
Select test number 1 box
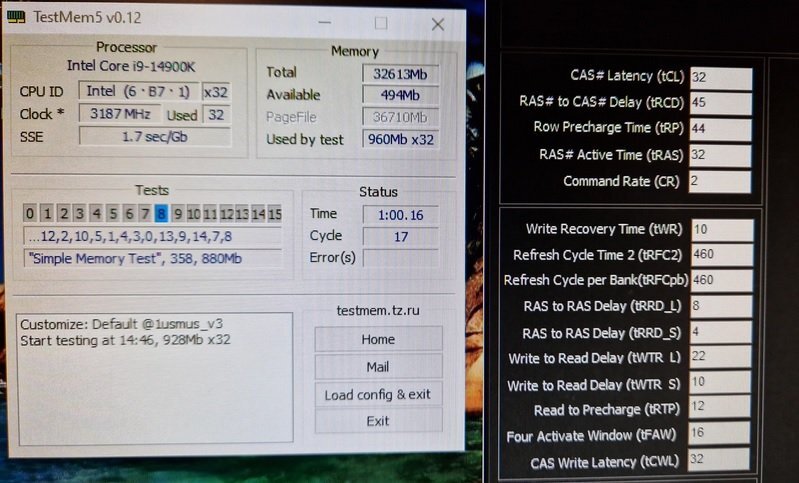tap(47, 213)
